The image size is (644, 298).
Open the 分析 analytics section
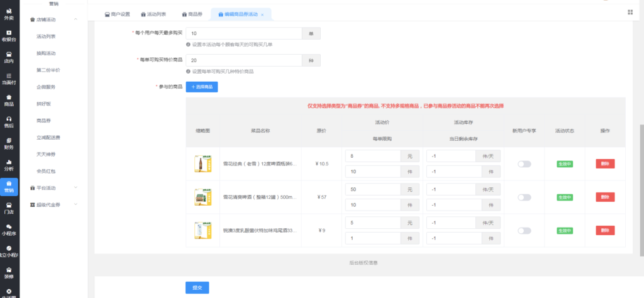(x=9, y=165)
